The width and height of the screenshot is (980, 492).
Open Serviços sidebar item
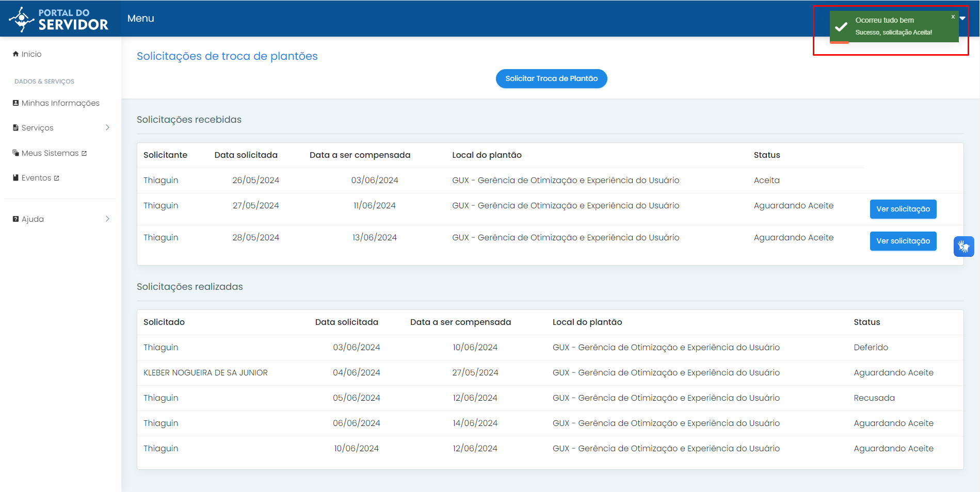[37, 128]
